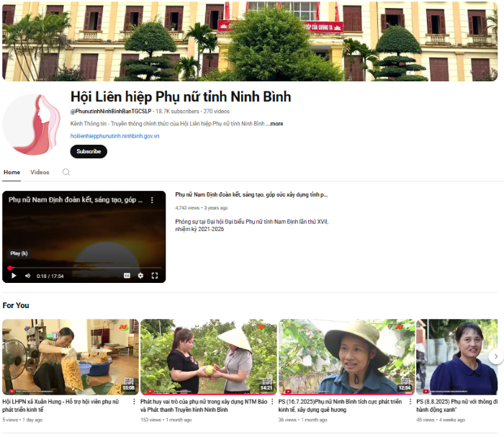The image size is (504, 437).
Task: Click the channel name heading
Action: pos(181,96)
